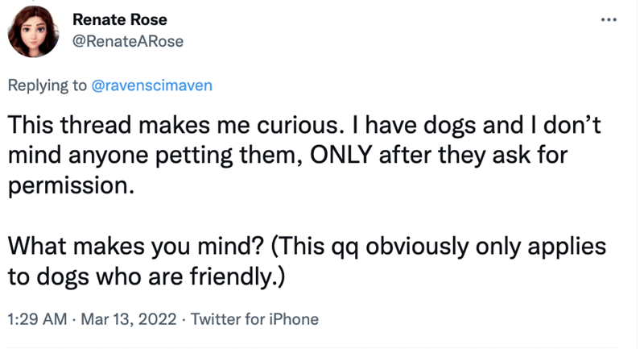The width and height of the screenshot is (644, 349).
Task: Click the question 'What makes you mind?'
Action: click(135, 246)
